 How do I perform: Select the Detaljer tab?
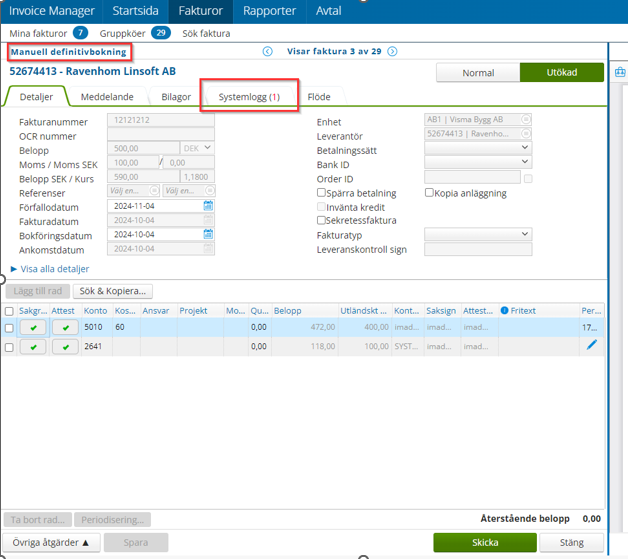(36, 97)
